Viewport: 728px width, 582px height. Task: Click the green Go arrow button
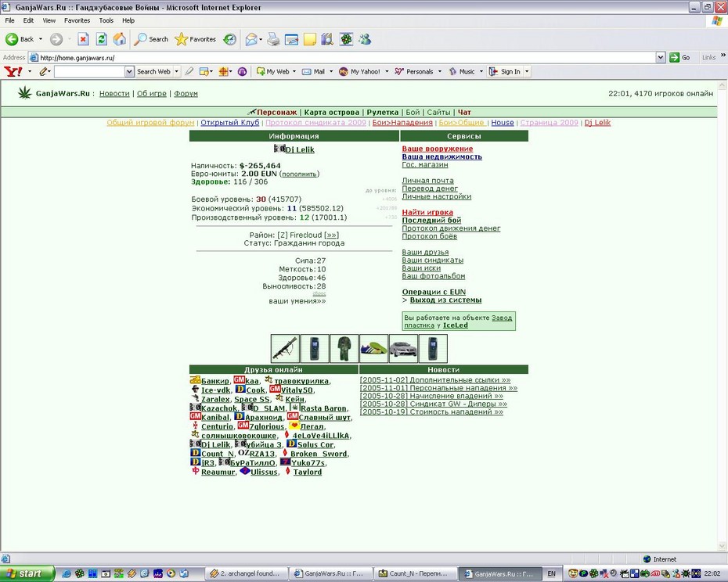tap(674, 58)
